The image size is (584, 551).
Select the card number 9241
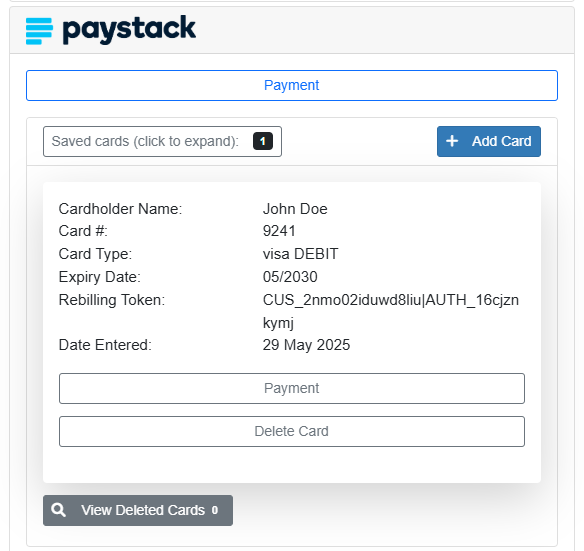click(279, 231)
